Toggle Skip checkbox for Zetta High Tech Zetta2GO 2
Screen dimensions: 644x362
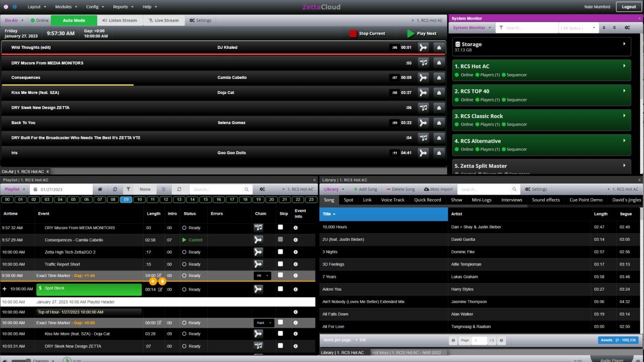[x=280, y=251]
